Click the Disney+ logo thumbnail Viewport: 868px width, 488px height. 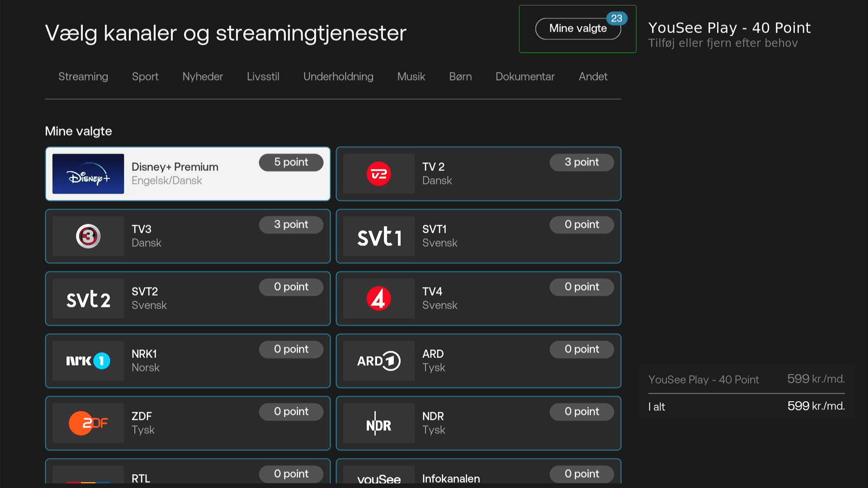point(88,174)
